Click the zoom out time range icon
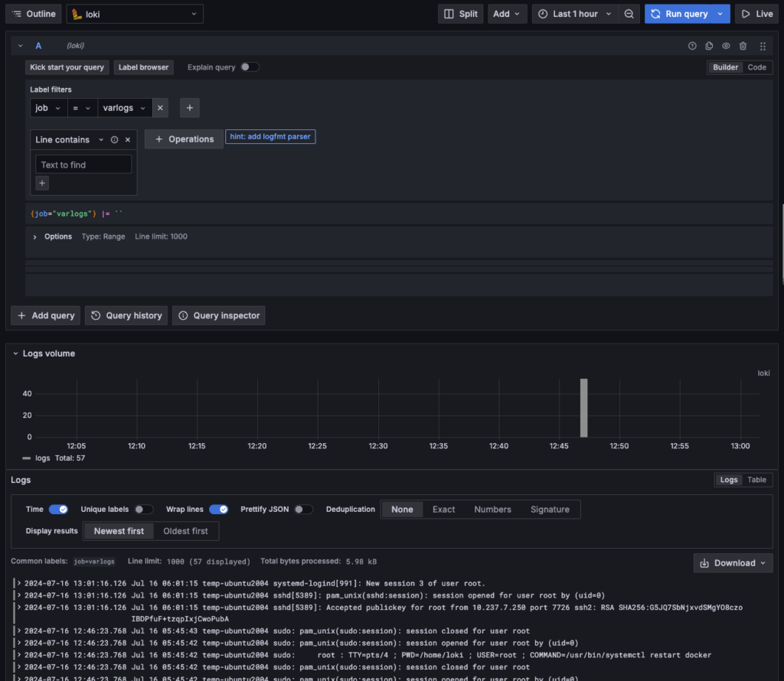The image size is (784, 681). pyautogui.click(x=629, y=14)
